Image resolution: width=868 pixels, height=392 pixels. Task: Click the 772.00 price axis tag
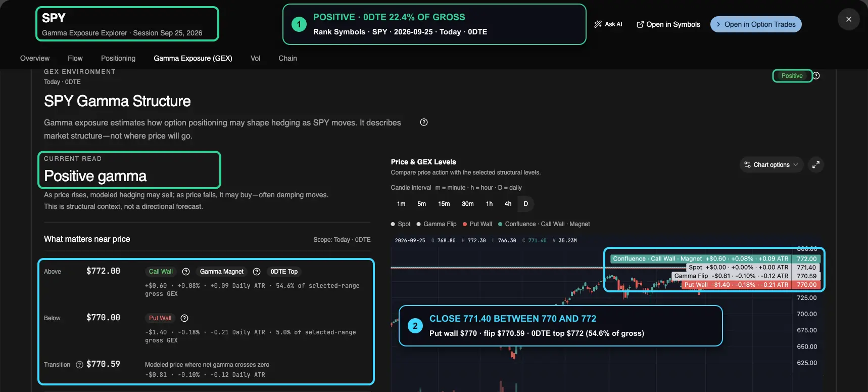click(x=807, y=258)
